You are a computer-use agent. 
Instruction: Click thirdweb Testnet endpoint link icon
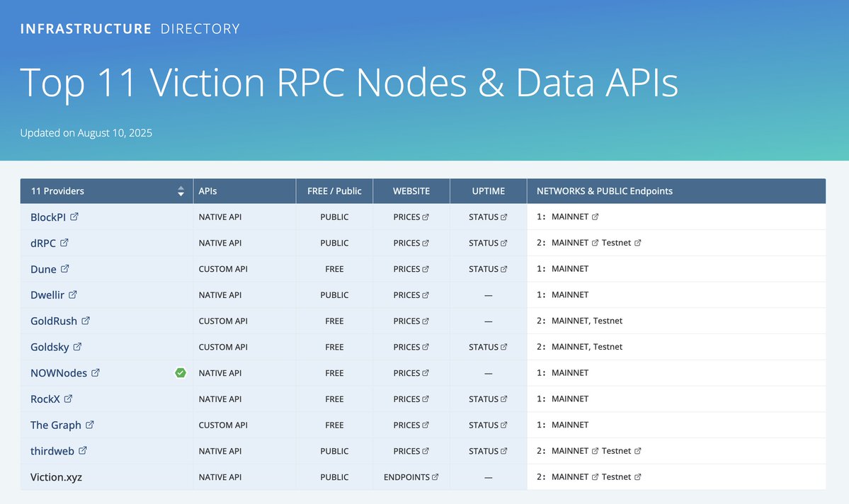pos(638,450)
